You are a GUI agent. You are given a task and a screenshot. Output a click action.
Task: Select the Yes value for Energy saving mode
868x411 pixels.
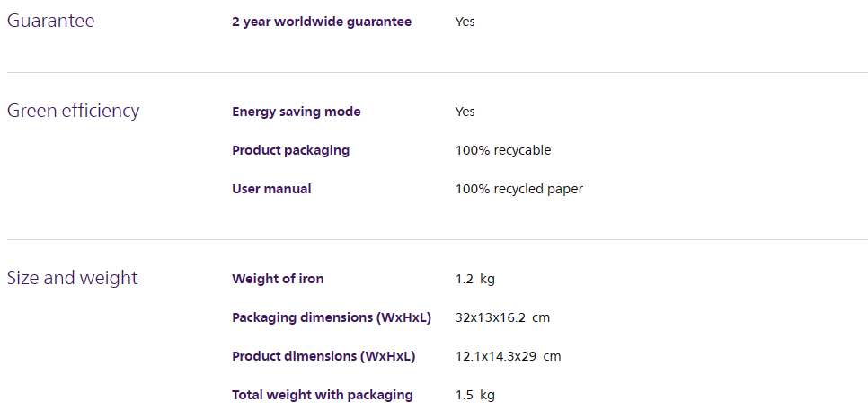tap(465, 112)
